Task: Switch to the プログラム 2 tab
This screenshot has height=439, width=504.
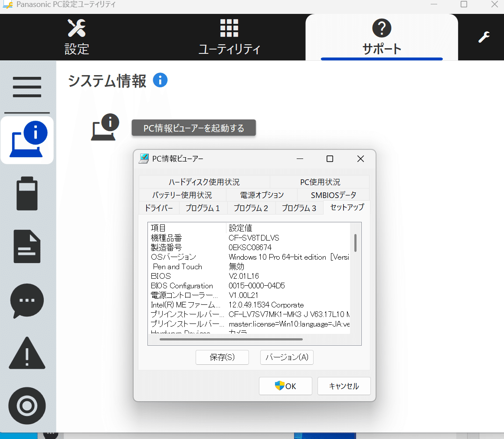Action: [251, 208]
